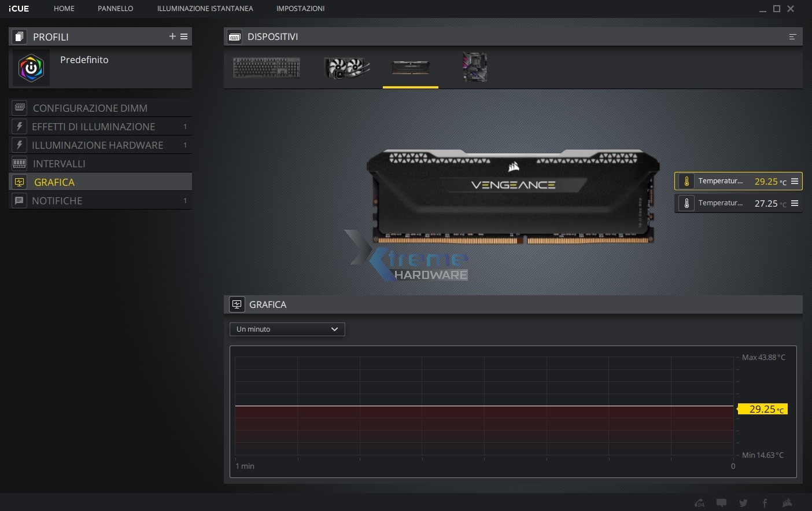812x511 pixels.
Task: Open the Profili hamburger menu
Action: (184, 36)
